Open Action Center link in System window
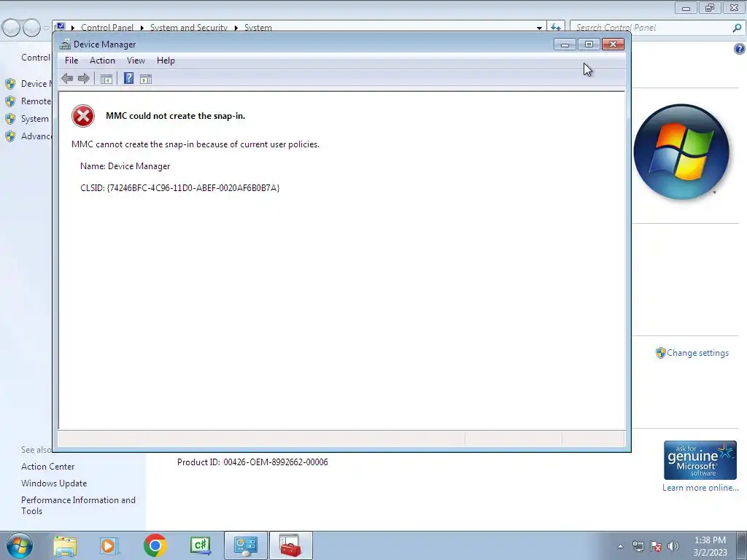The image size is (747, 560). coord(47,467)
